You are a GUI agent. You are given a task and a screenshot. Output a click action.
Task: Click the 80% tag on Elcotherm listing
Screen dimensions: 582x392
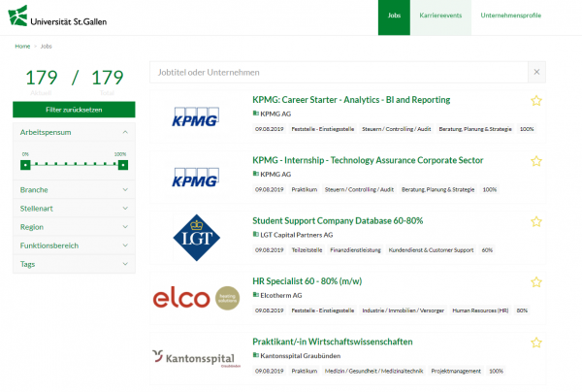(522, 310)
